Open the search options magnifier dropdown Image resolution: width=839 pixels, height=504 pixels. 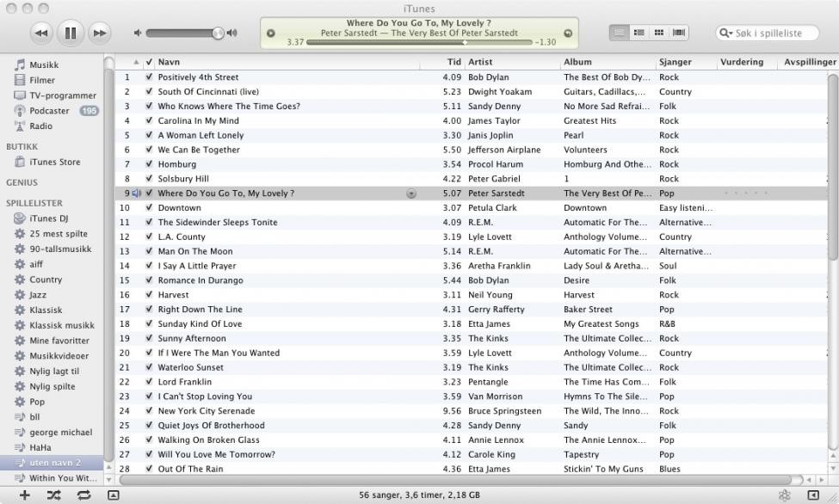725,34
